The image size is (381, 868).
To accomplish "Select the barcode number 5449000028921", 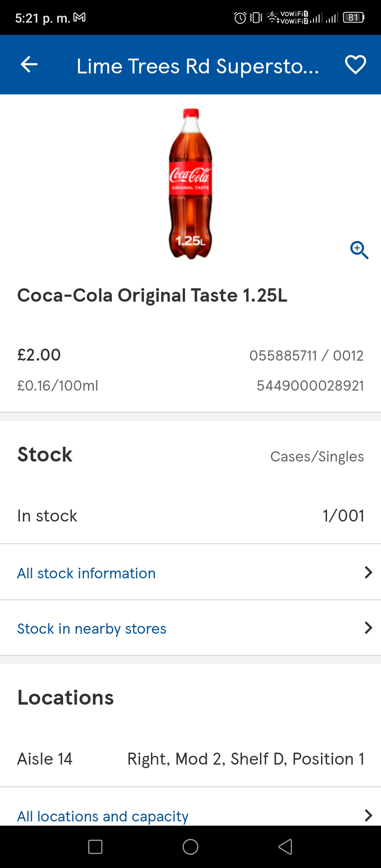I will coord(310,386).
